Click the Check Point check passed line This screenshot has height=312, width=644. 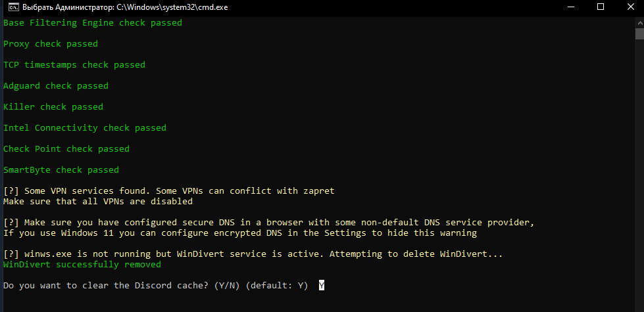66,149
